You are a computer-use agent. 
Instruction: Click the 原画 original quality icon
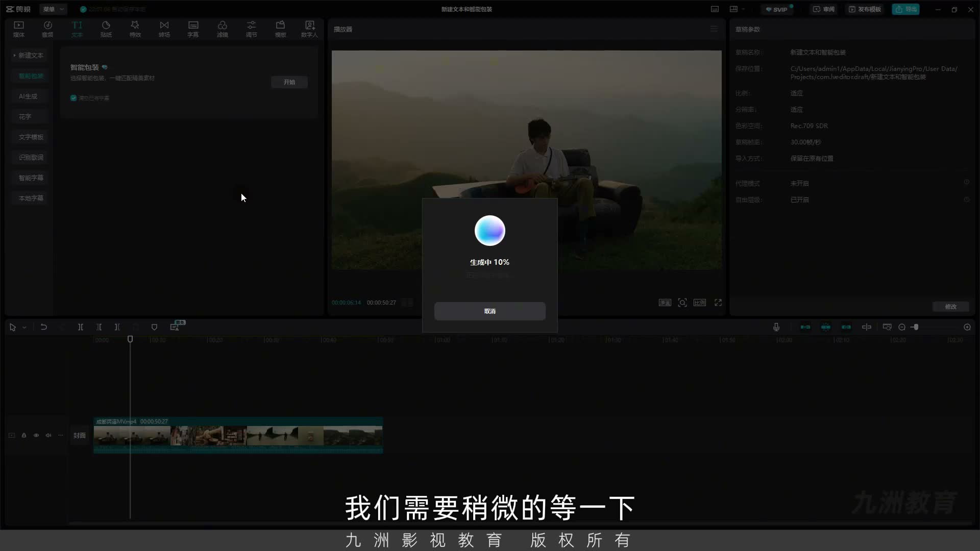point(665,303)
